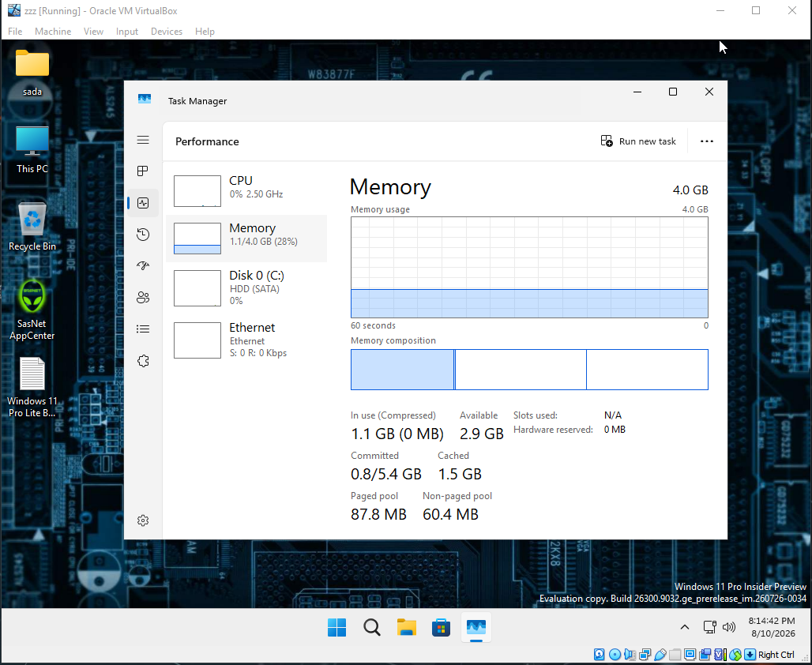Open taskbar Search

(372, 628)
